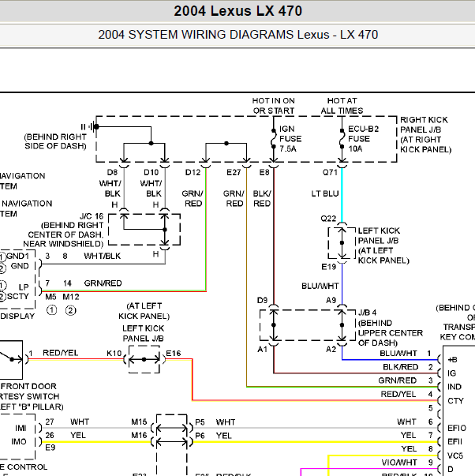
Task: Select connector label P6
Action: (x=200, y=436)
